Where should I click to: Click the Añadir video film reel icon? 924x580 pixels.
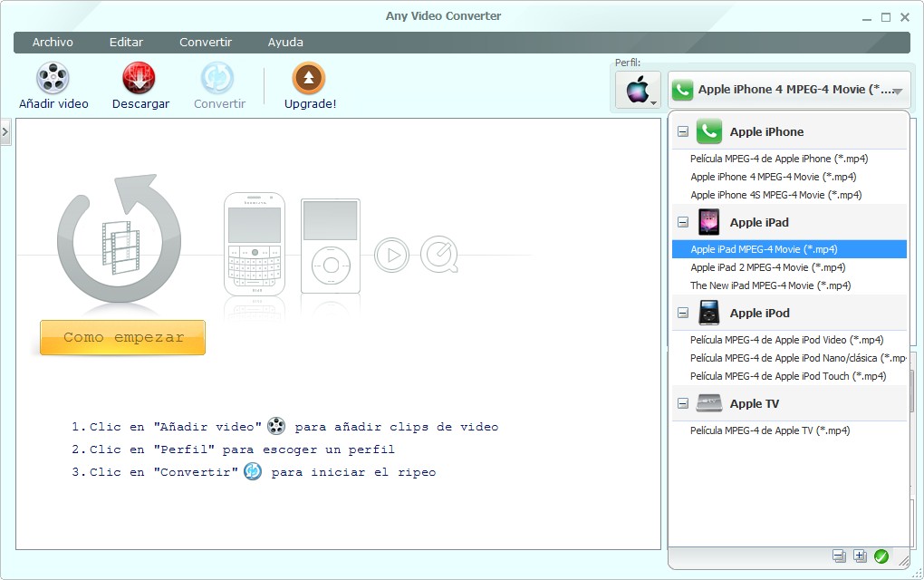[x=53, y=79]
